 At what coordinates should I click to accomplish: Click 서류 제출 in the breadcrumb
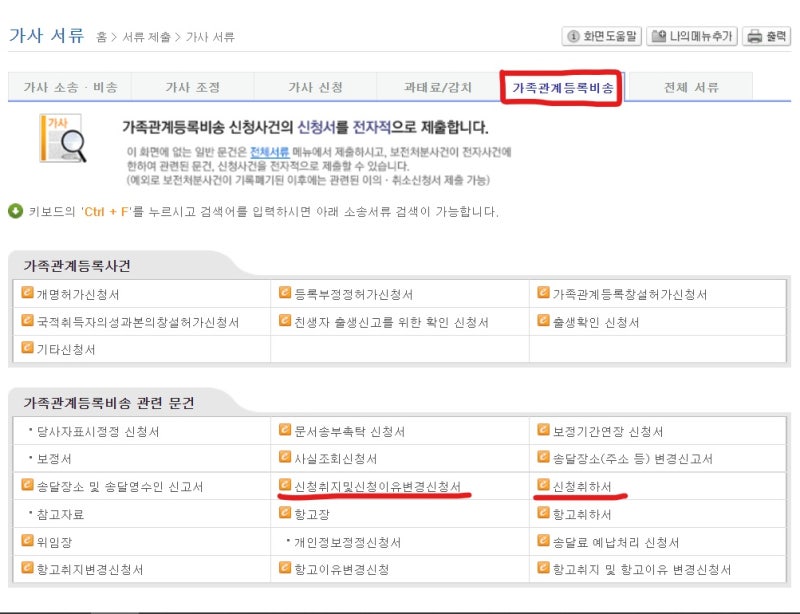[x=146, y=37]
